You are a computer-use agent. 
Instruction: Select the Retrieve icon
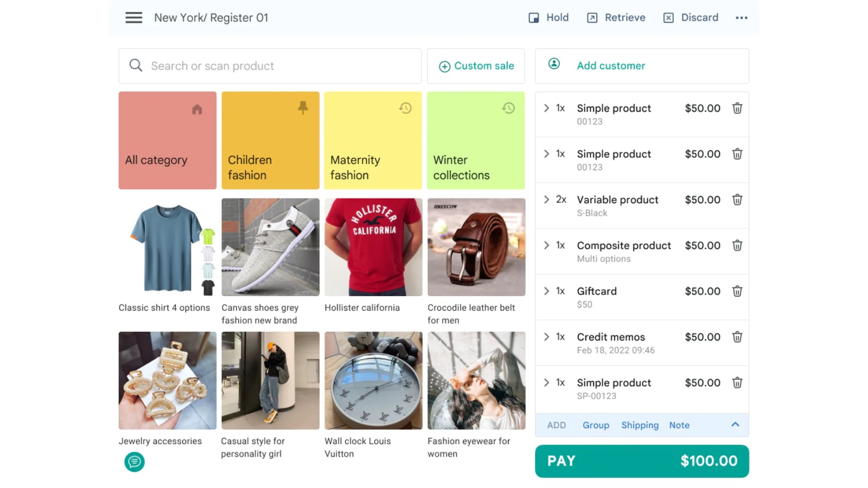pos(591,17)
